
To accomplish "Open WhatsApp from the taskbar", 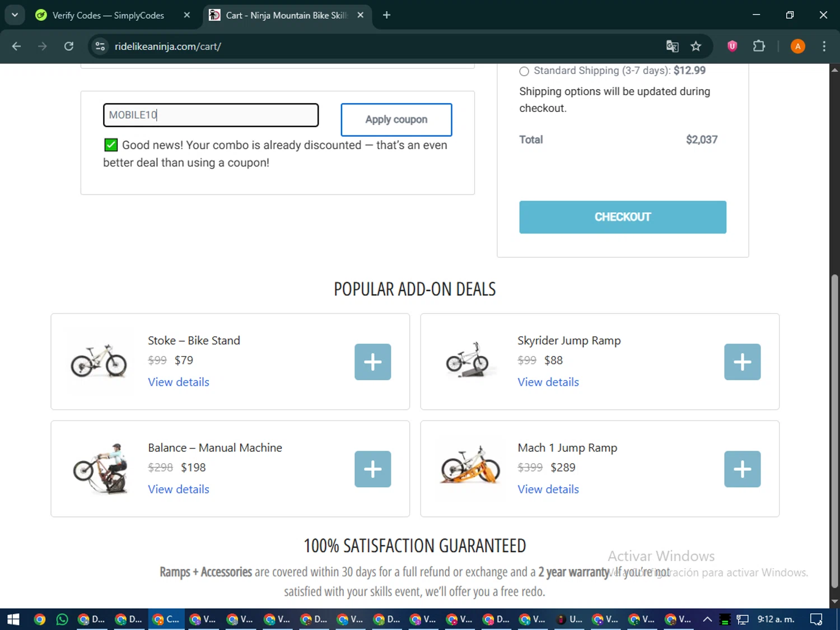I will (x=62, y=619).
